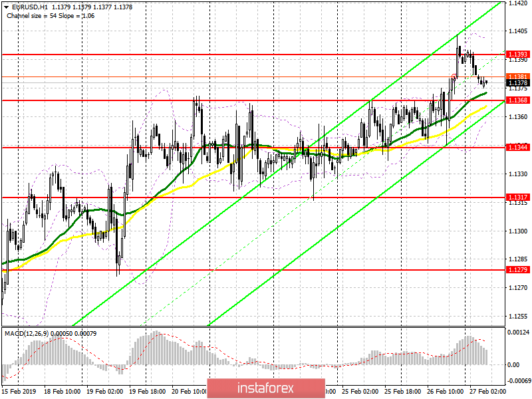Select the 1.1279 support level label
The width and height of the screenshot is (532, 399).
[517, 270]
